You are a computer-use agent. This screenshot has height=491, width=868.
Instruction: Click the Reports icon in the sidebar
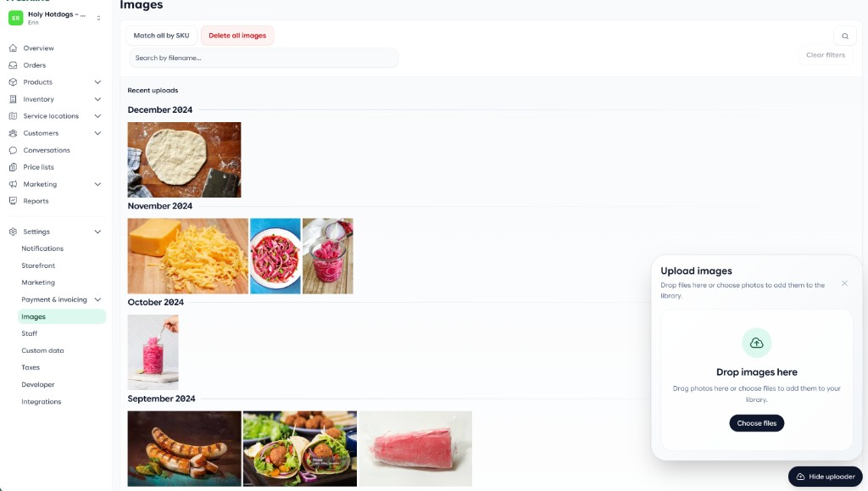[14, 201]
